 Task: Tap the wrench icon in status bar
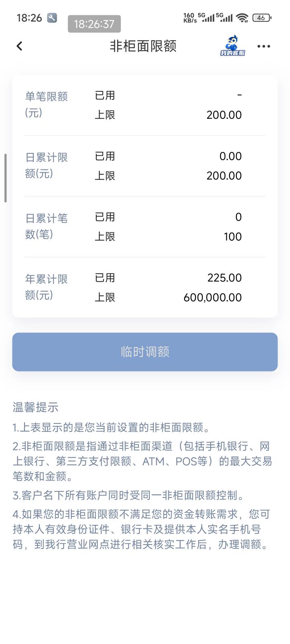52,18
